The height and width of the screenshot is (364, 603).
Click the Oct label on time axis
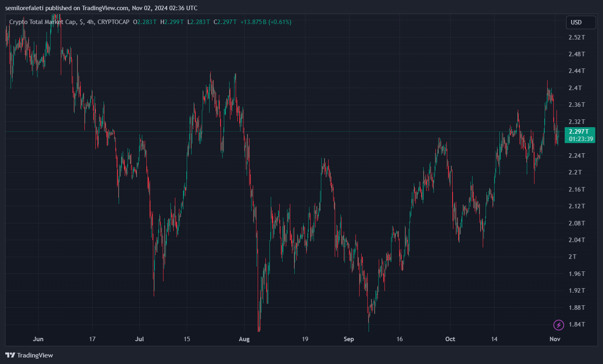coord(450,339)
